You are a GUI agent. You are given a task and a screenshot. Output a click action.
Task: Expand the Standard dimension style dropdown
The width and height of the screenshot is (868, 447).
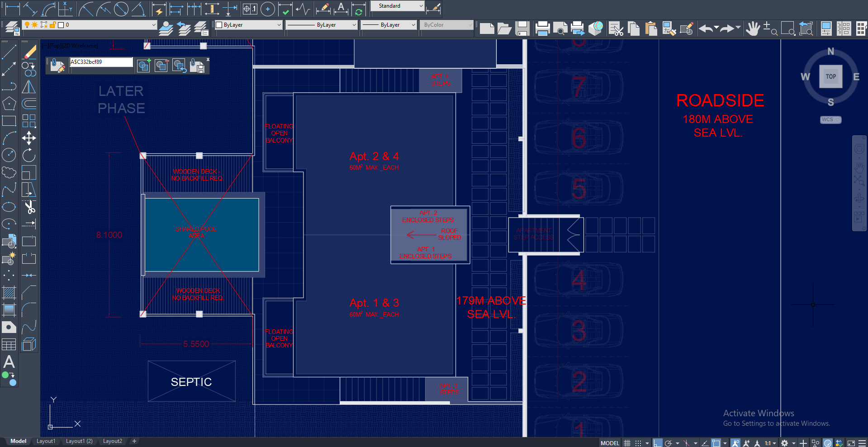coord(421,6)
